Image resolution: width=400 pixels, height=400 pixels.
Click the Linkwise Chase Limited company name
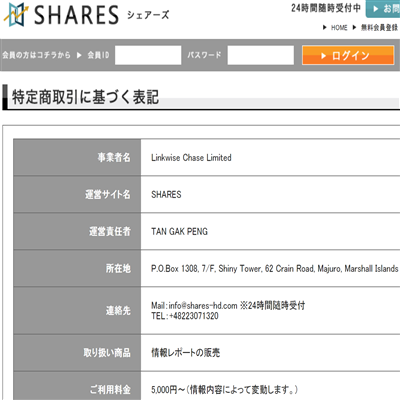[x=191, y=157]
